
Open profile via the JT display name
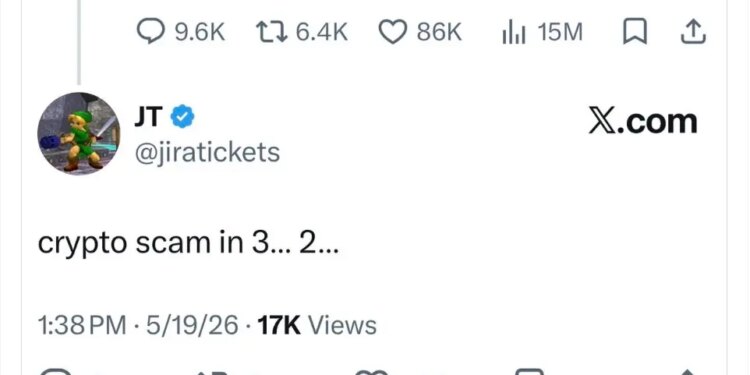[x=149, y=117]
